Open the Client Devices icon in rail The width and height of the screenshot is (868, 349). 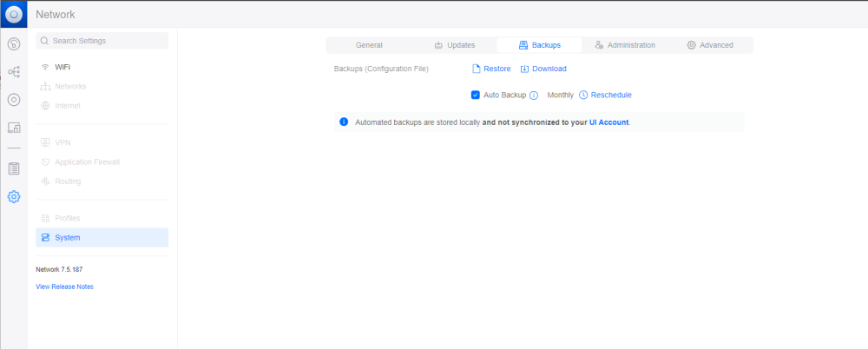click(x=14, y=128)
